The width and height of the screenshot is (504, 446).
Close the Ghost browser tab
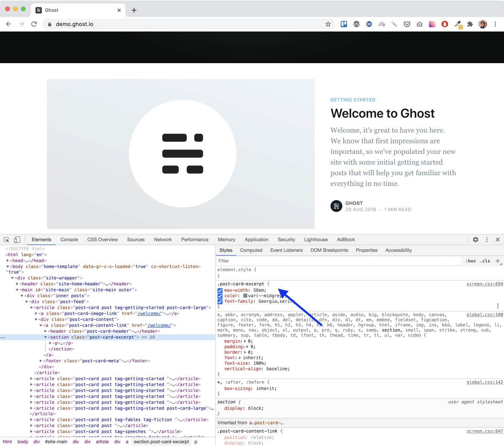pos(119,10)
